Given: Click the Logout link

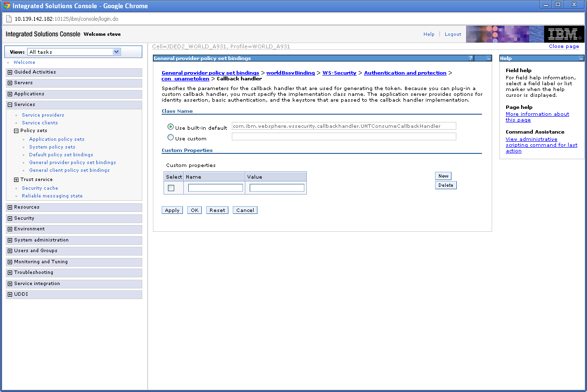Looking at the screenshot, I should click(x=453, y=34).
